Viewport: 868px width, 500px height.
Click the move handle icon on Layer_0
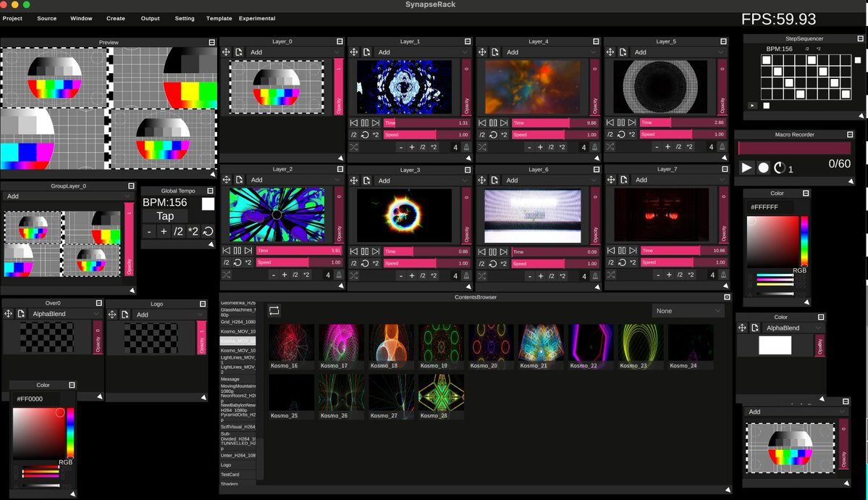(226, 52)
